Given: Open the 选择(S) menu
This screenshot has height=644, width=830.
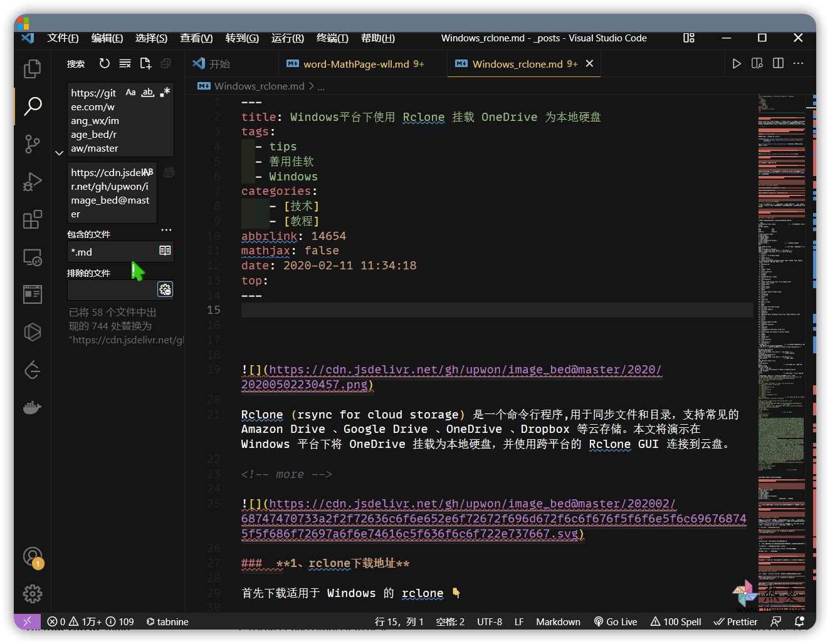Looking at the screenshot, I should (151, 38).
